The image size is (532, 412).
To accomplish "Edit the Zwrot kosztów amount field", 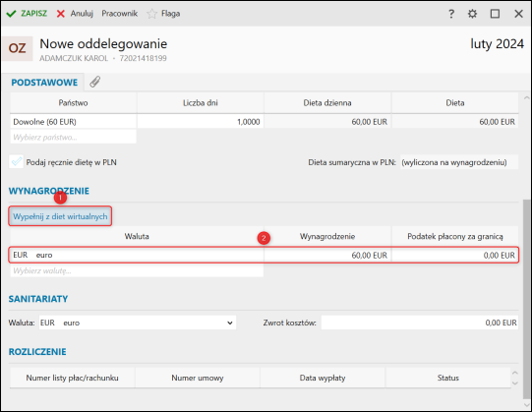I will (x=420, y=323).
